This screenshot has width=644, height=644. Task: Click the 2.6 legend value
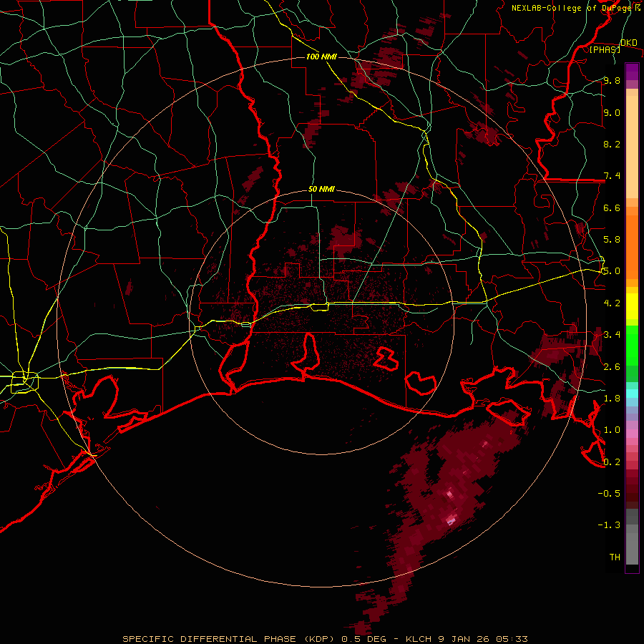[612, 366]
